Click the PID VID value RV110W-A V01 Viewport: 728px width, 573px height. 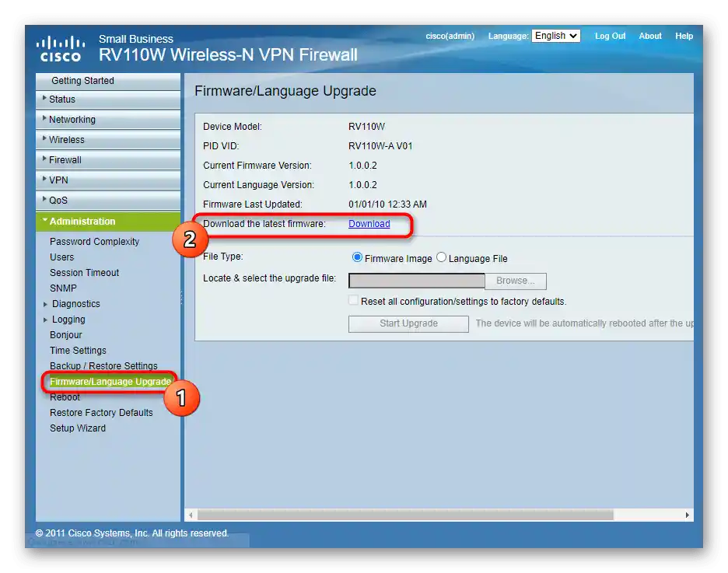tap(380, 146)
